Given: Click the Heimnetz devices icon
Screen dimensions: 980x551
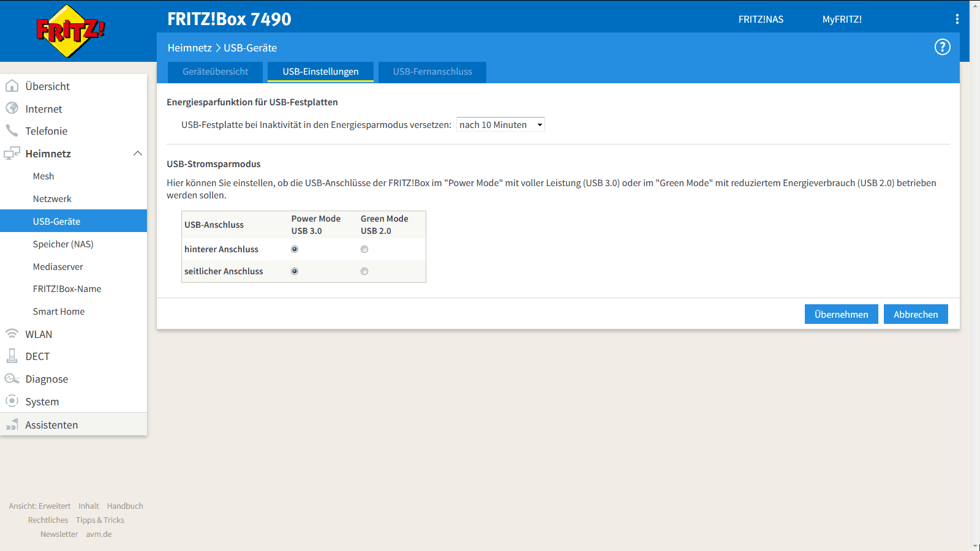Looking at the screenshot, I should [x=12, y=153].
